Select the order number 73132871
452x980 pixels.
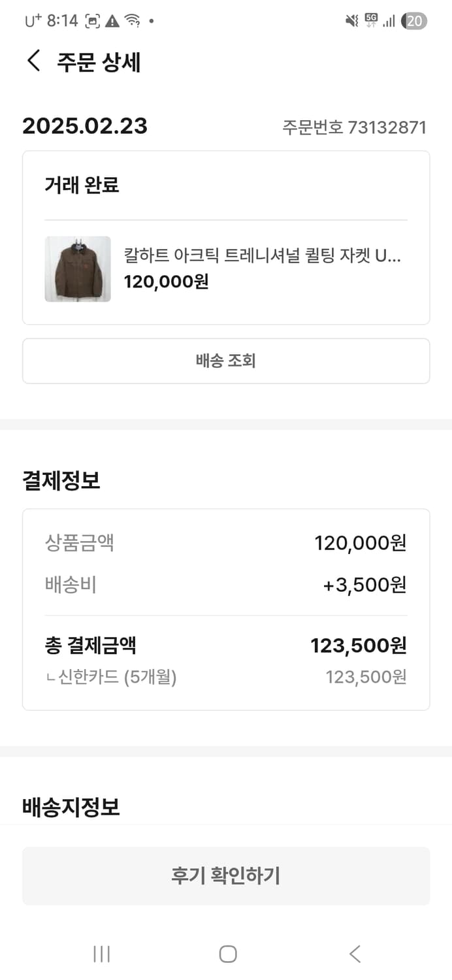355,127
